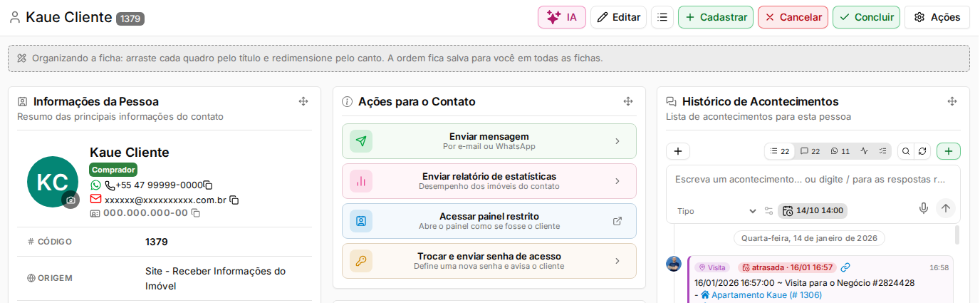This screenshot has height=303, width=980.
Task: Click the refresh icon in Histórico
Action: pos(922,151)
